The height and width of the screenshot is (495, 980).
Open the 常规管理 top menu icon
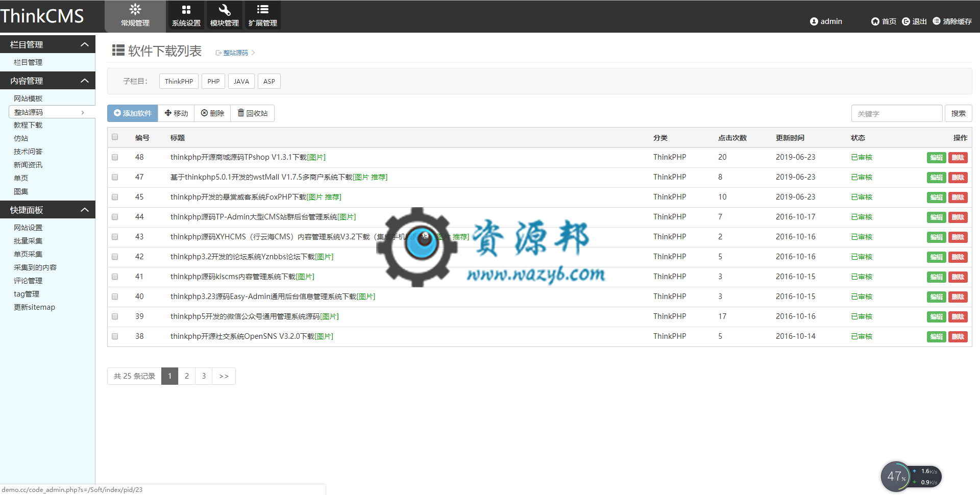pyautogui.click(x=135, y=9)
